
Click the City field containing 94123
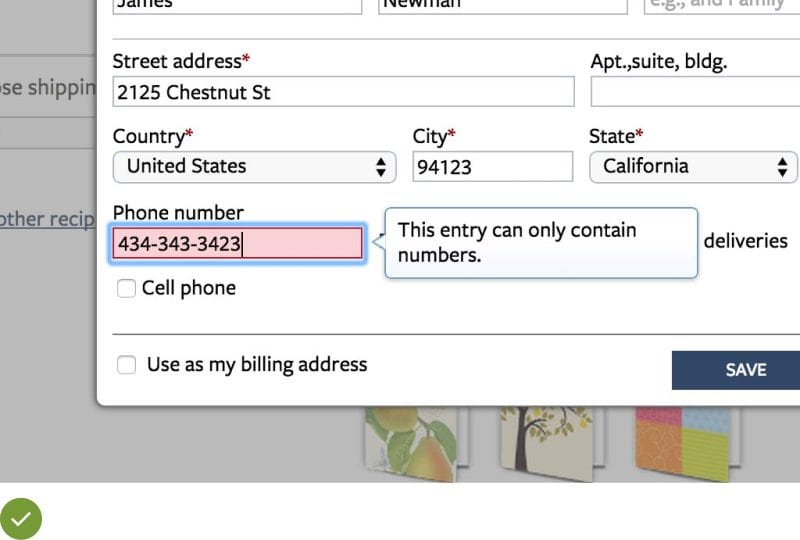pos(492,167)
